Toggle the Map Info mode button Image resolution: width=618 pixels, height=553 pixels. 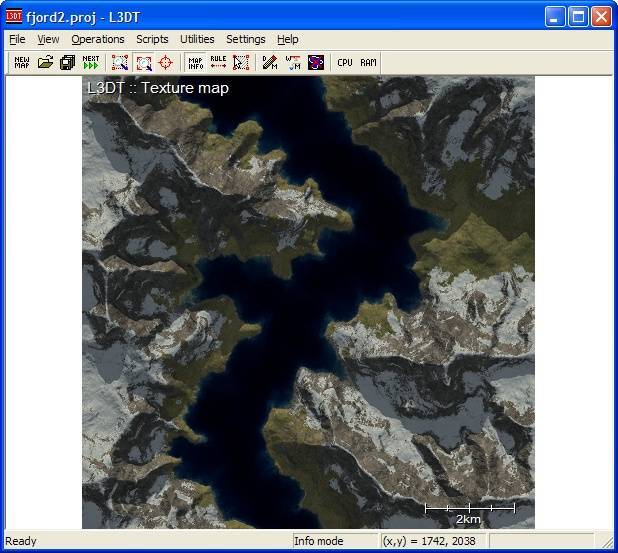196,62
